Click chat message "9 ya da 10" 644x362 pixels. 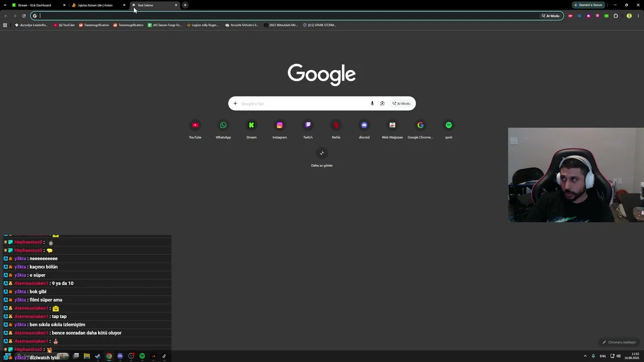[x=62, y=284]
